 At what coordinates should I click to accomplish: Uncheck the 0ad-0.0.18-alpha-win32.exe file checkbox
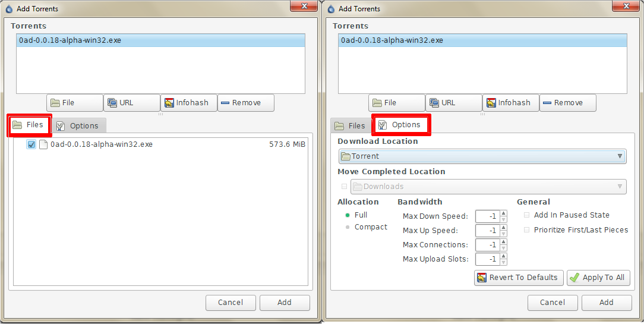click(31, 144)
